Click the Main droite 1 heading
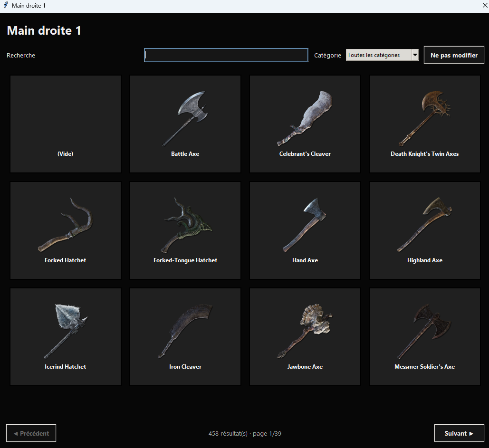The height and width of the screenshot is (448, 489). [44, 30]
